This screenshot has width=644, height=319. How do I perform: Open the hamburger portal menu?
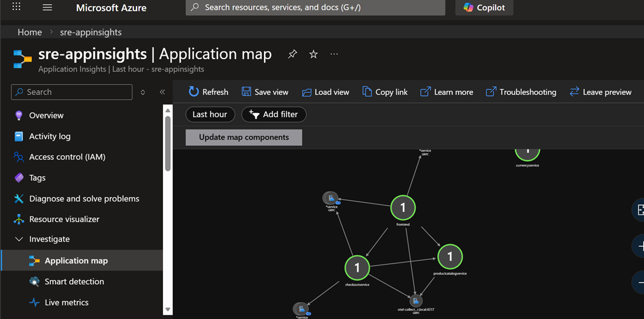tap(48, 8)
